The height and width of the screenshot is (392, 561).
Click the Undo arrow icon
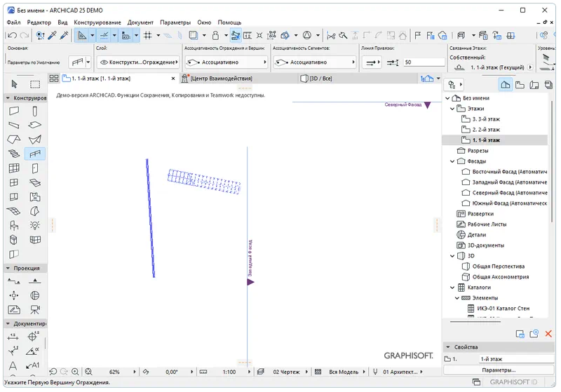[x=11, y=35]
